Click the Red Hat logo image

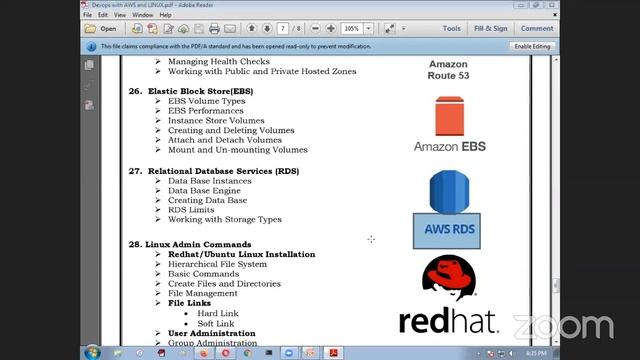tap(449, 294)
